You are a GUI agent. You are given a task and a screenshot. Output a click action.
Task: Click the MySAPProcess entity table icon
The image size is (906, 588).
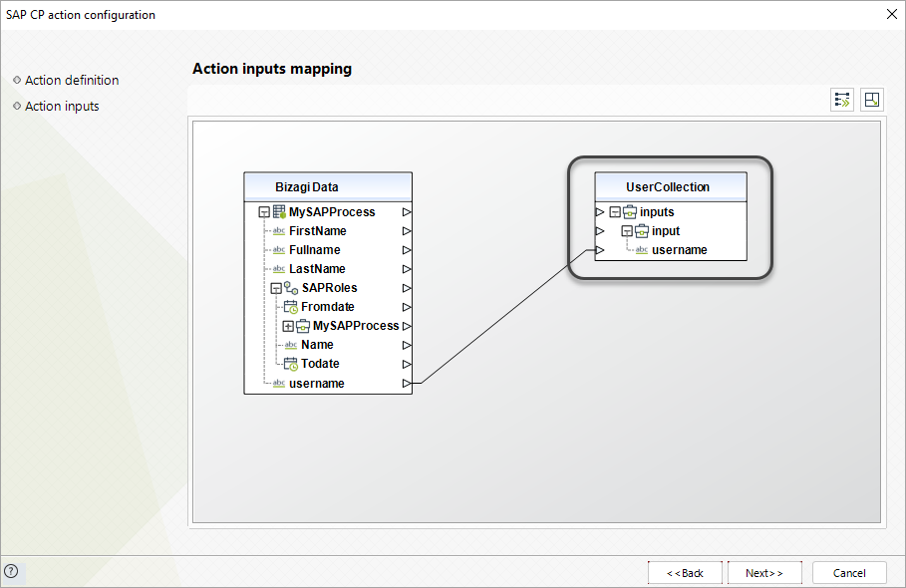279,212
